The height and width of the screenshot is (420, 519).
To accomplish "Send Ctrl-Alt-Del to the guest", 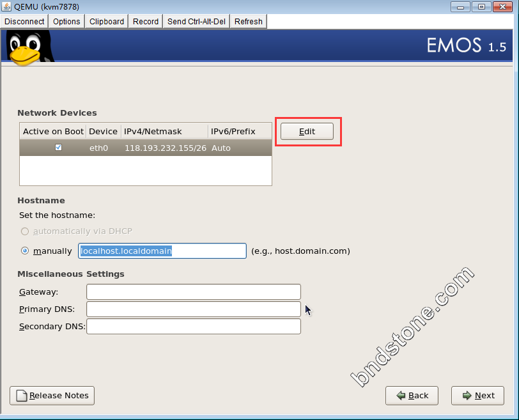I will [196, 22].
